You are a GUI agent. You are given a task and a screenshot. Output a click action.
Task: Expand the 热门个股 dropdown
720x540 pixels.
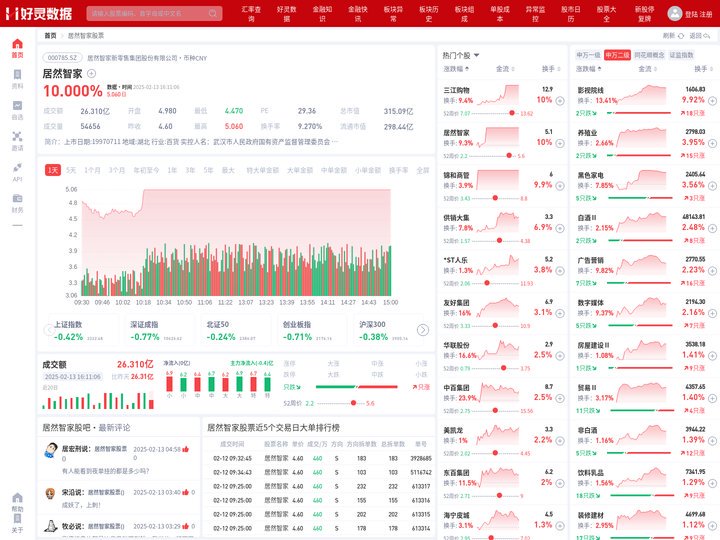(x=461, y=56)
